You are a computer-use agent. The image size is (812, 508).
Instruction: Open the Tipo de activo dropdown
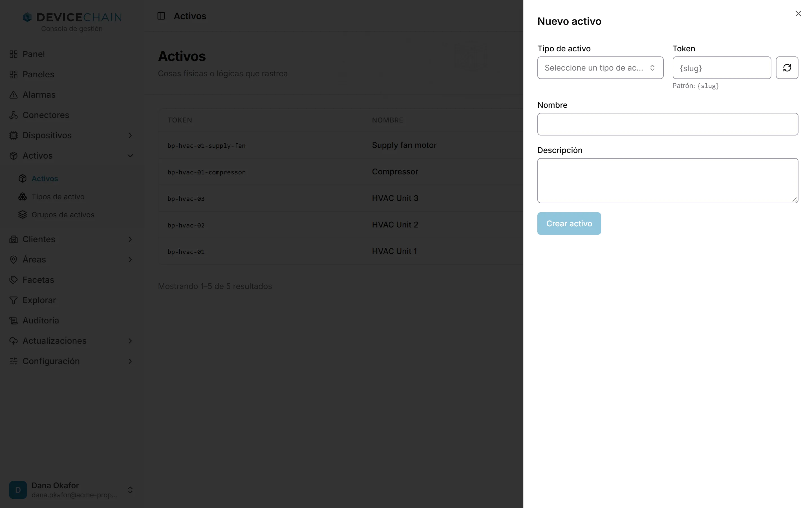(x=600, y=68)
